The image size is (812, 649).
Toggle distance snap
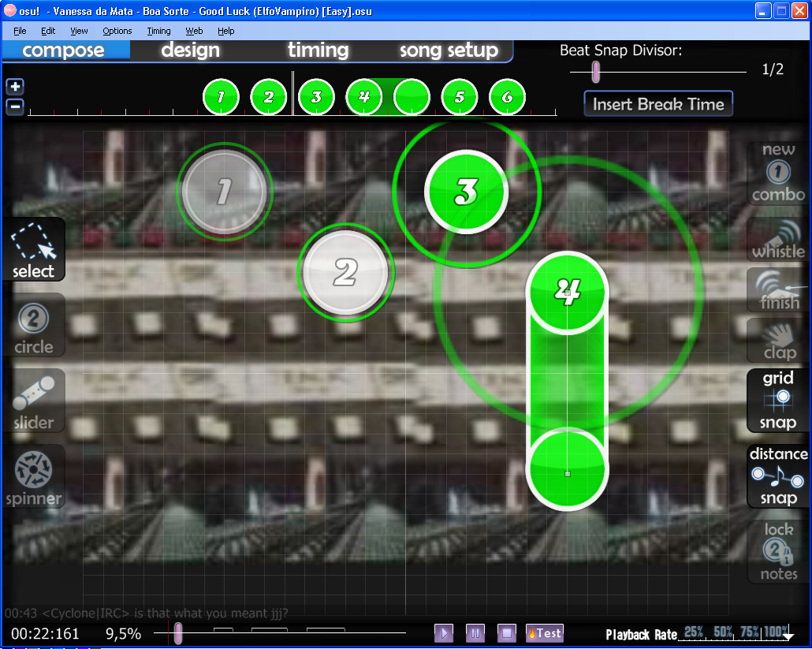click(778, 476)
